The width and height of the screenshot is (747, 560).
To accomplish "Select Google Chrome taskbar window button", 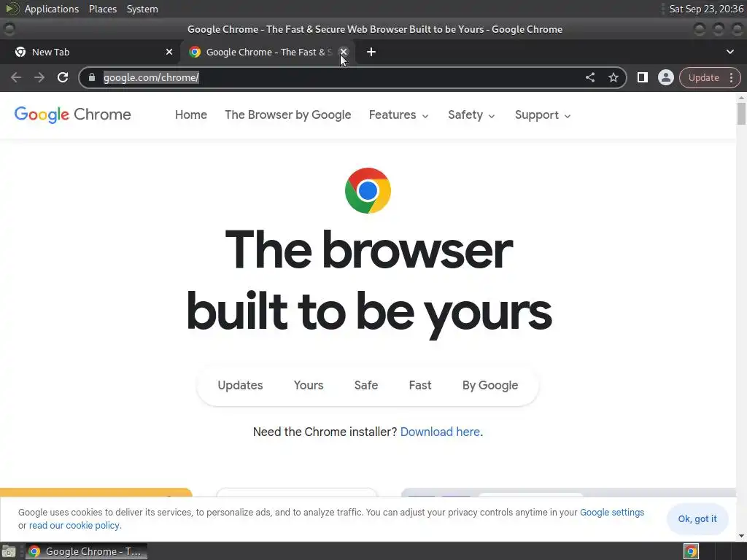I will [86, 551].
